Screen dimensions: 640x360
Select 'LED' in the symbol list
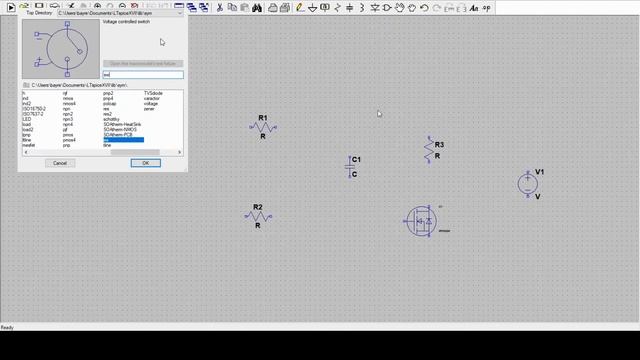pos(27,119)
